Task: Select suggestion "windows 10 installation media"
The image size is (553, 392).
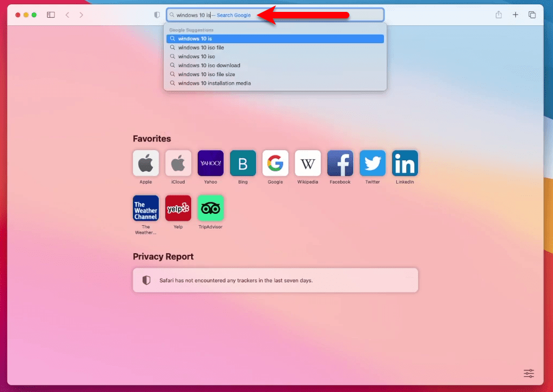Action: click(275, 83)
